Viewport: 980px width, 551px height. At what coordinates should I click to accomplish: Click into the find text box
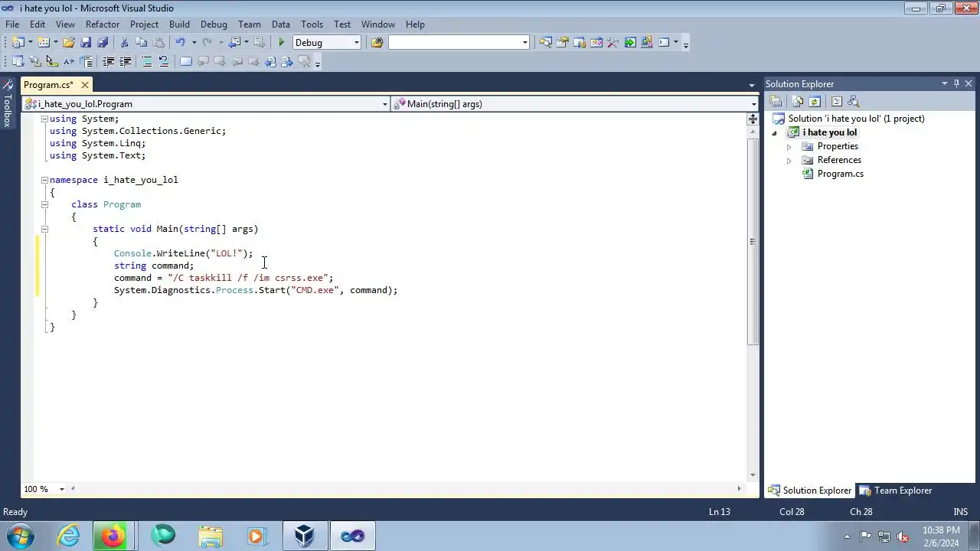453,43
